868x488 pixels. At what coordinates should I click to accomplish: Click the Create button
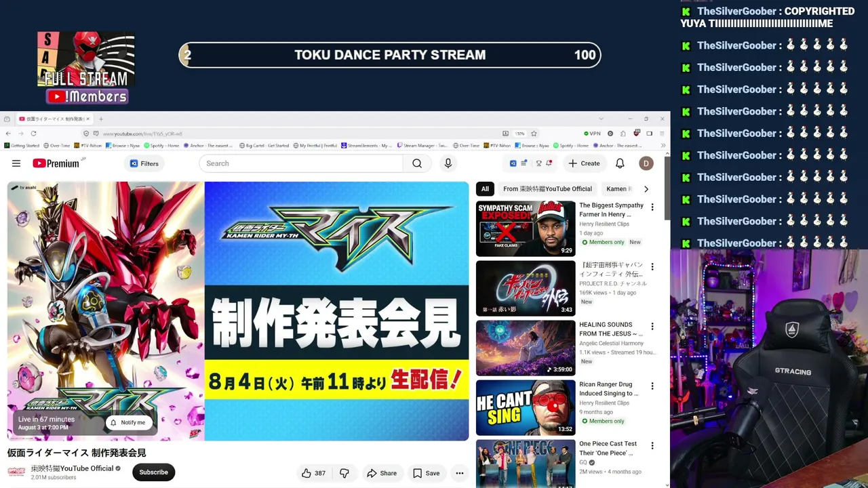[x=584, y=163]
